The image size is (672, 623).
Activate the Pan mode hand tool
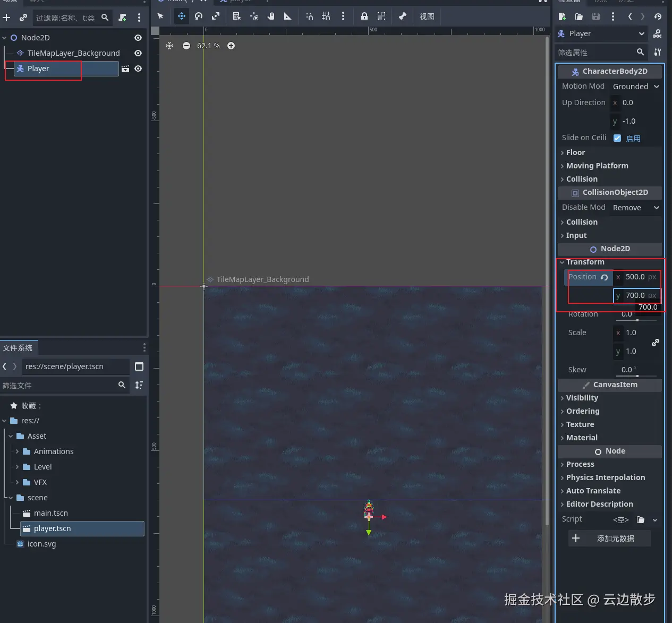(271, 16)
